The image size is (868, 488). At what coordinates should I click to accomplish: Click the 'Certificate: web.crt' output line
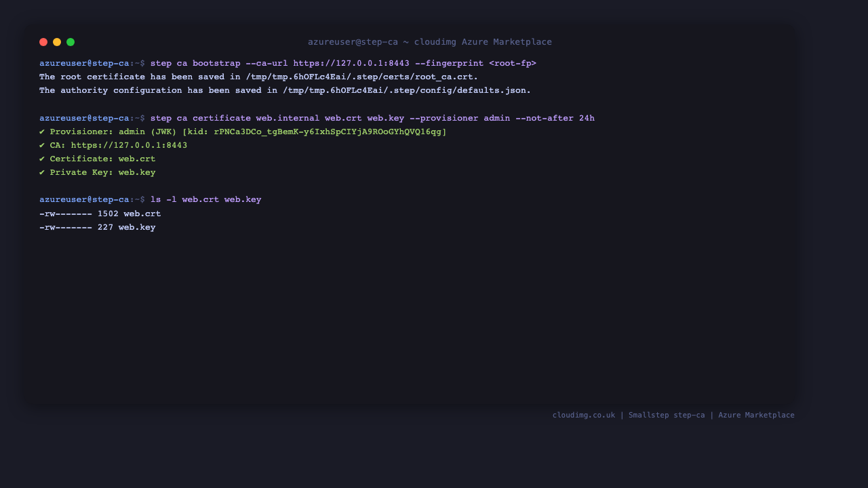pyautogui.click(x=98, y=159)
